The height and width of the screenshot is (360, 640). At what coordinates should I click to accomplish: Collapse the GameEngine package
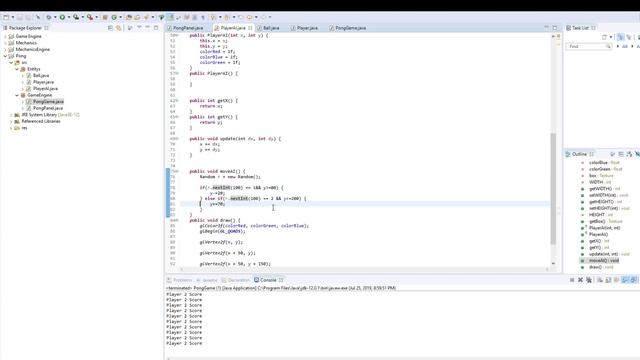[x=17, y=95]
